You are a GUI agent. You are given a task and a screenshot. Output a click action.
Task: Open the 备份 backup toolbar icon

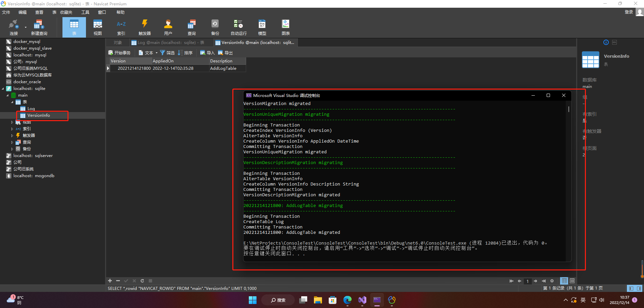click(215, 27)
